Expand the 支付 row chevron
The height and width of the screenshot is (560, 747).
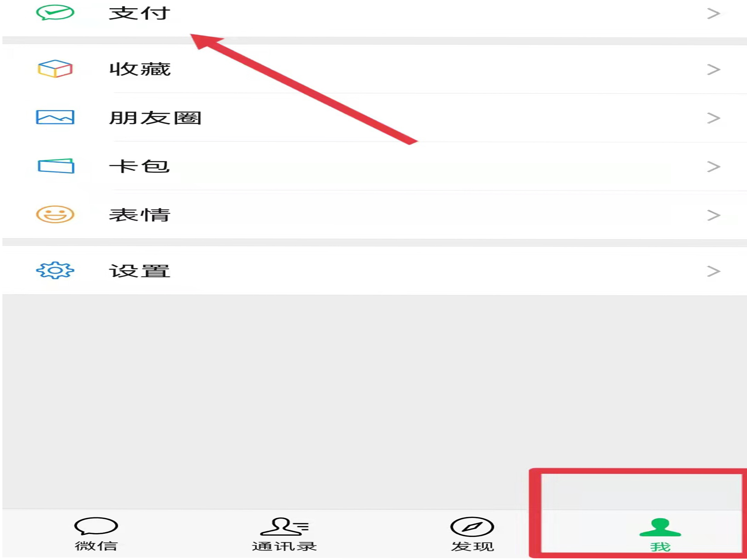(714, 13)
